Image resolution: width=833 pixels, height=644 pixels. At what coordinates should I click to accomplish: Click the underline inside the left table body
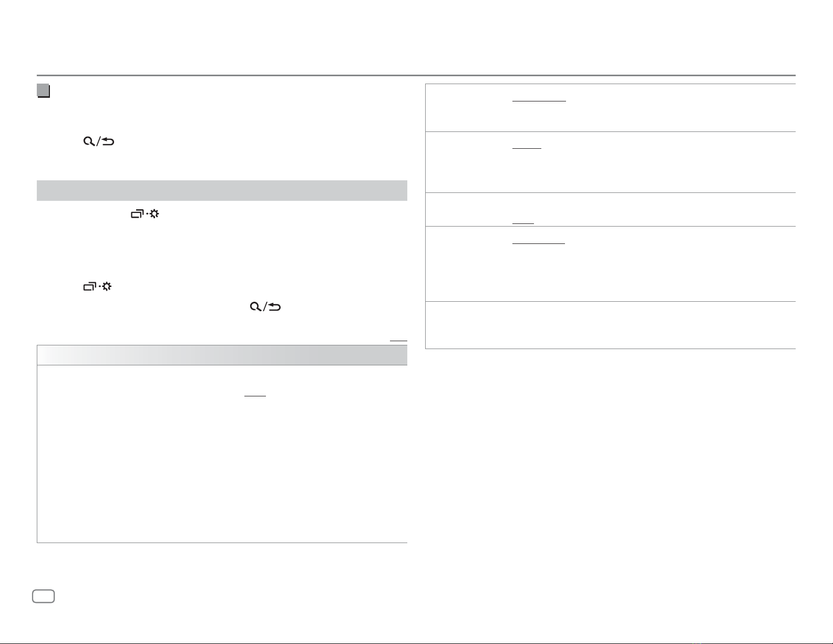[255, 396]
